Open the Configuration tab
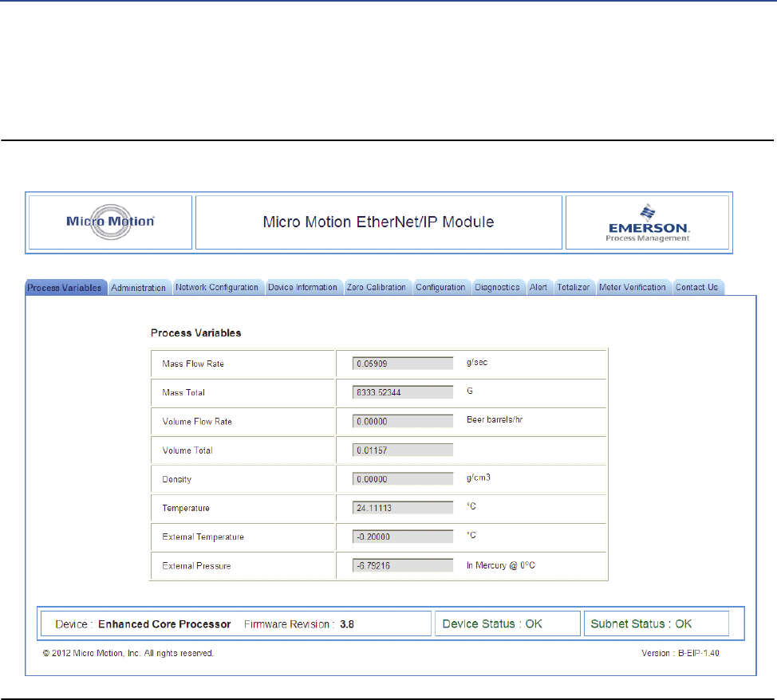777x700 pixels. click(x=440, y=287)
